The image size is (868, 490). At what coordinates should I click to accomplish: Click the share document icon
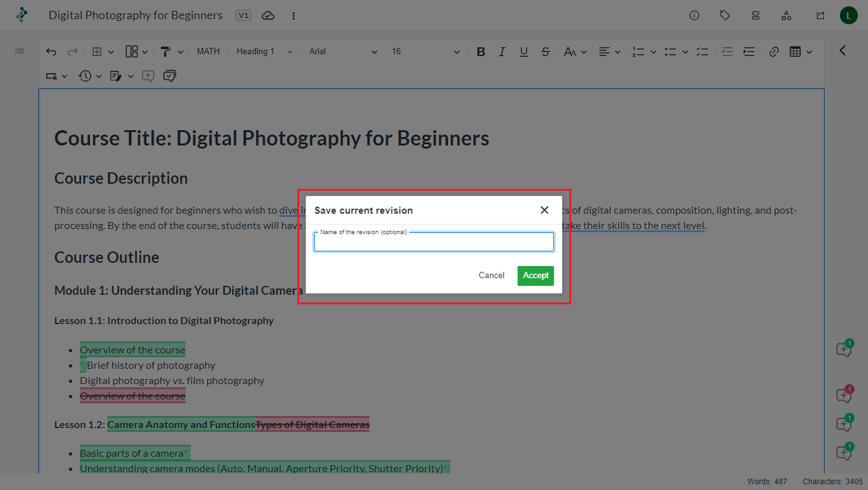[820, 15]
